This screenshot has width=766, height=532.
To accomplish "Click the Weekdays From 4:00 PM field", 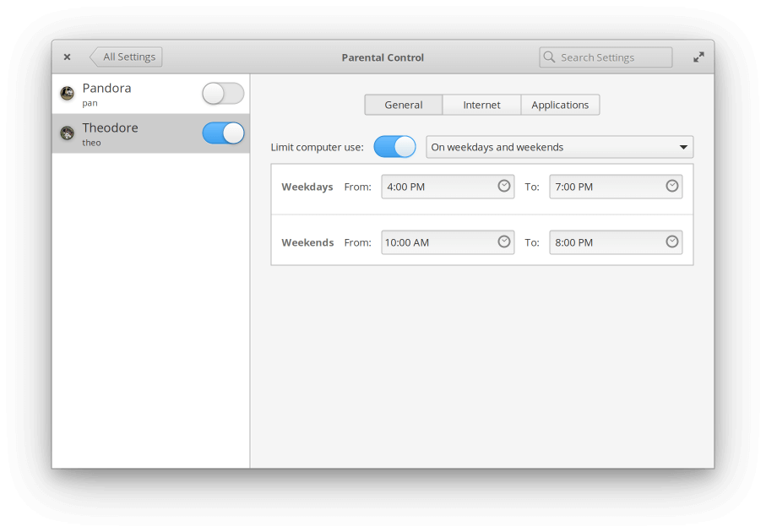I will (448, 187).
